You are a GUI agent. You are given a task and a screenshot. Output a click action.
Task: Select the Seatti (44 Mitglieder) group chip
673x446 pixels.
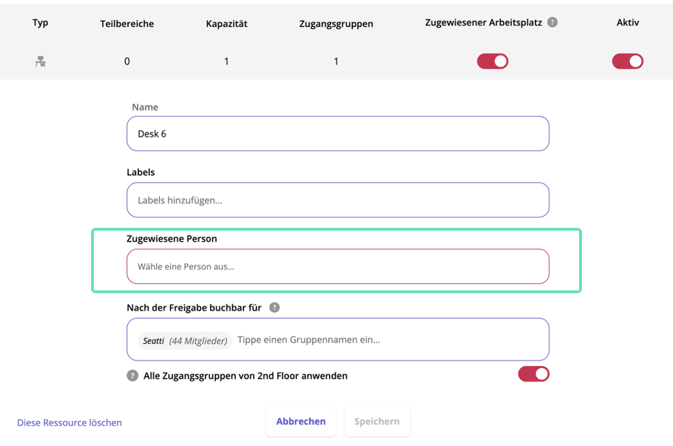(184, 340)
